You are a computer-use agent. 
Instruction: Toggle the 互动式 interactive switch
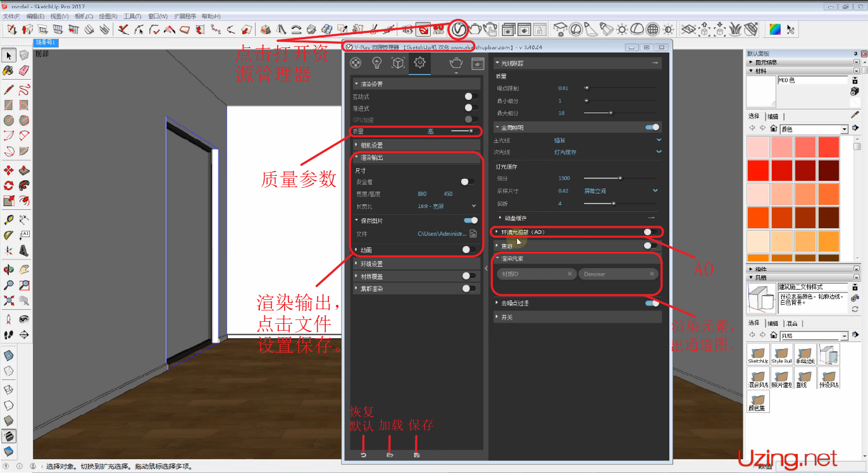[x=470, y=96]
